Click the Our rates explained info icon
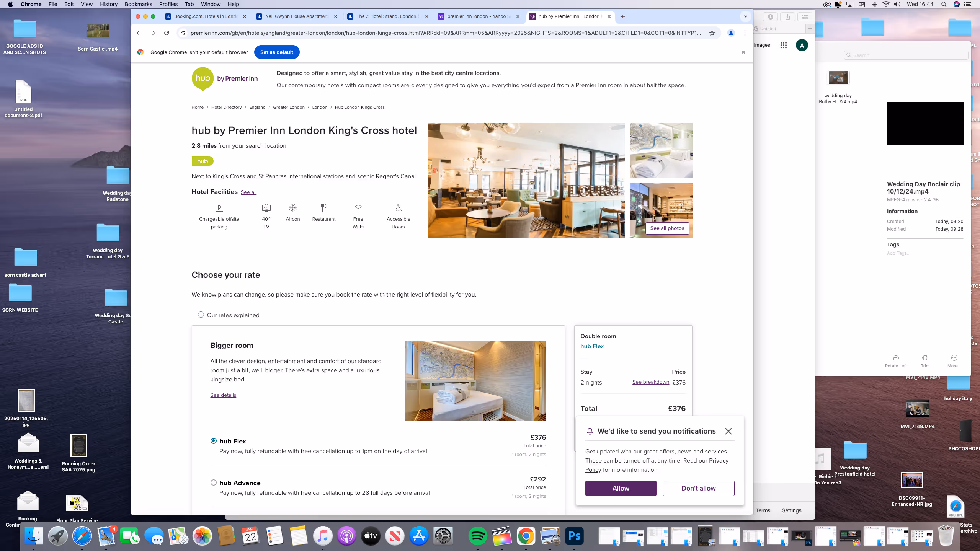 201,315
